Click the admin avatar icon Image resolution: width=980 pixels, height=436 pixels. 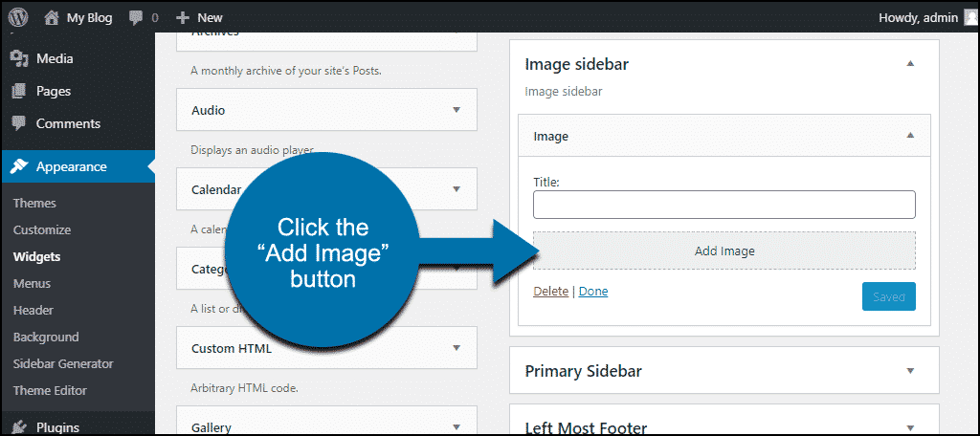pos(970,17)
